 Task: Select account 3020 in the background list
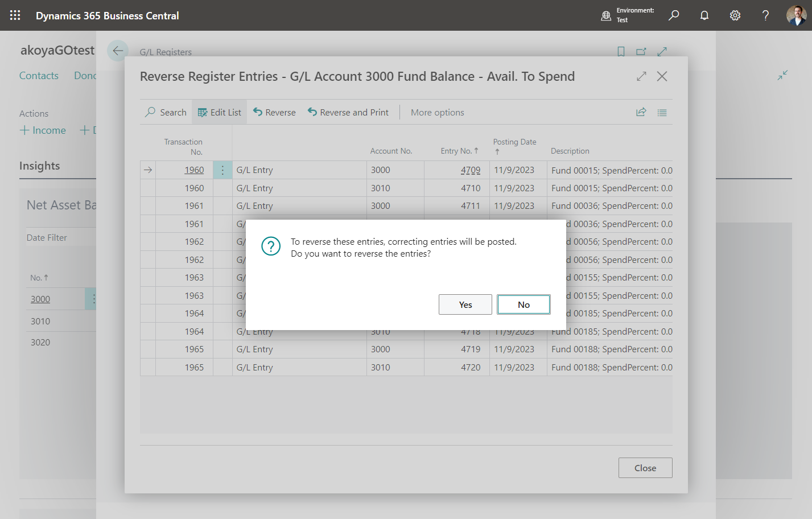(x=40, y=343)
